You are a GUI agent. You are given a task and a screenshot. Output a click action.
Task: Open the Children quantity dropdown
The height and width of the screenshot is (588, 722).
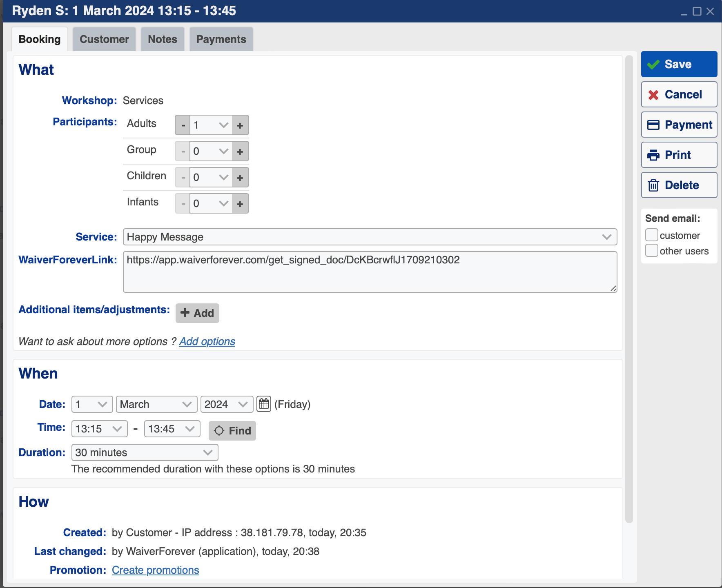click(211, 178)
